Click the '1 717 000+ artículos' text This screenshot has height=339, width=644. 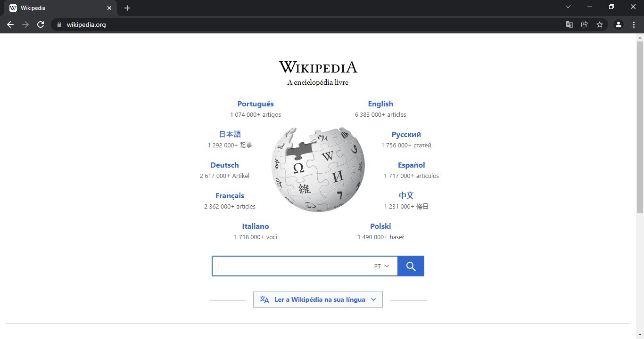point(412,176)
